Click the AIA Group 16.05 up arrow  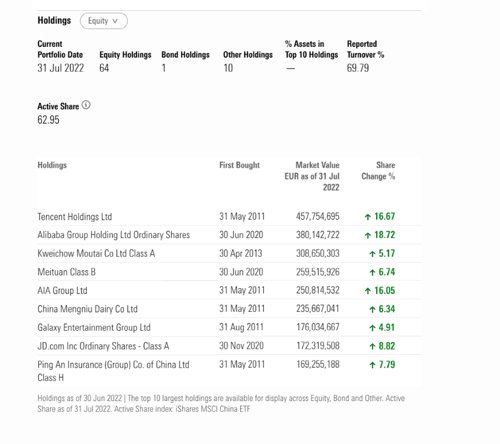tap(368, 291)
